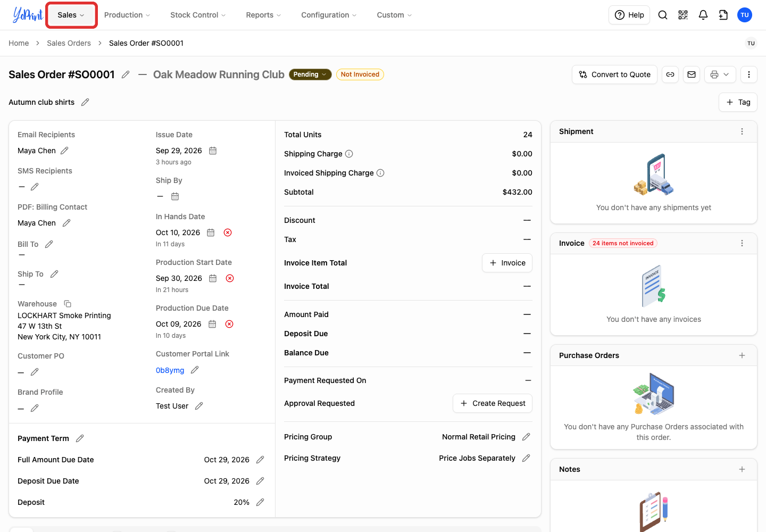766x532 pixels.
Task: Expand the Pending status dropdown
Action: click(310, 74)
